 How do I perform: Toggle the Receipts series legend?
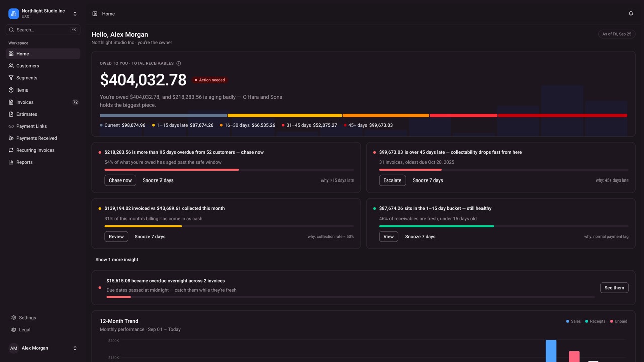(x=595, y=321)
